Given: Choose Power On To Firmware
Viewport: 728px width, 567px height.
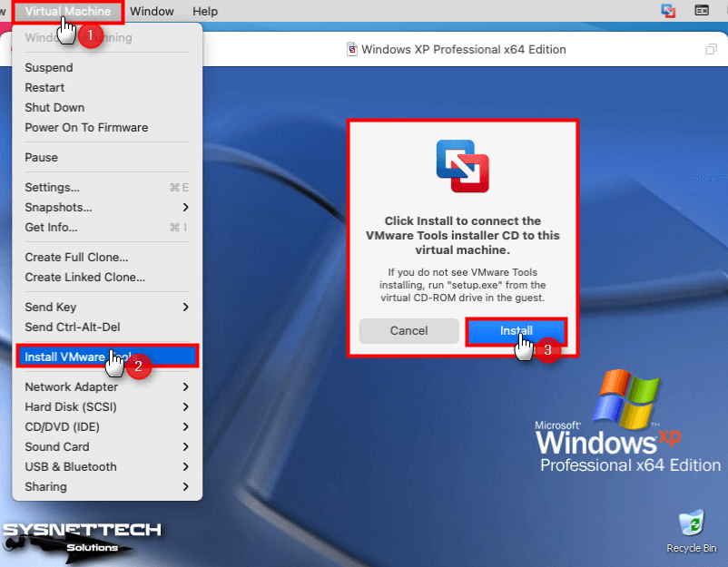Looking at the screenshot, I should point(107,128).
